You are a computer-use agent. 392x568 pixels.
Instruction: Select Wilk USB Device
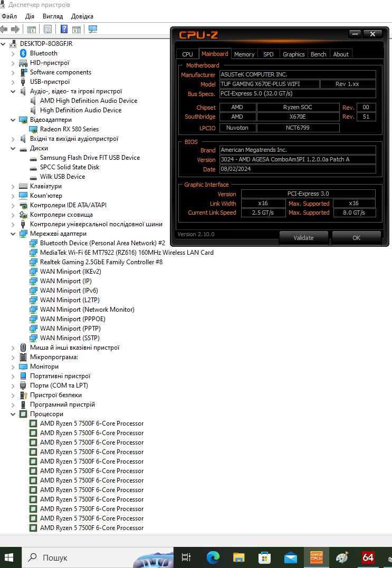[x=63, y=177]
